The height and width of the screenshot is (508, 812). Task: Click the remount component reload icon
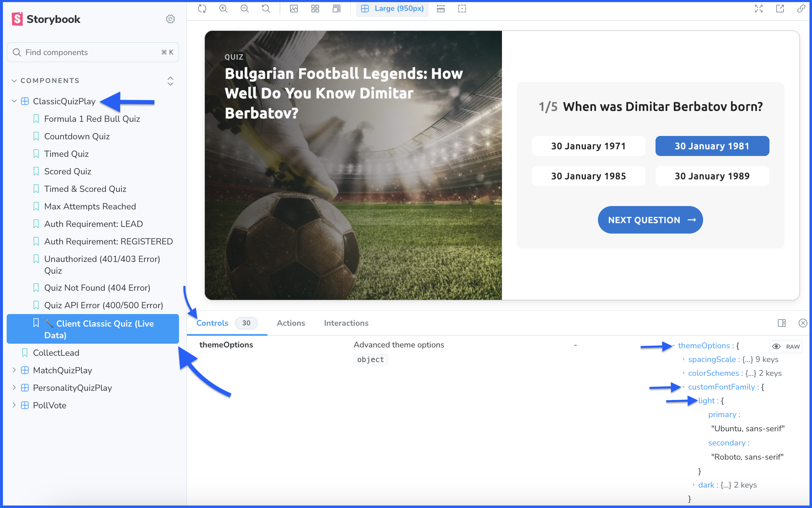click(202, 9)
